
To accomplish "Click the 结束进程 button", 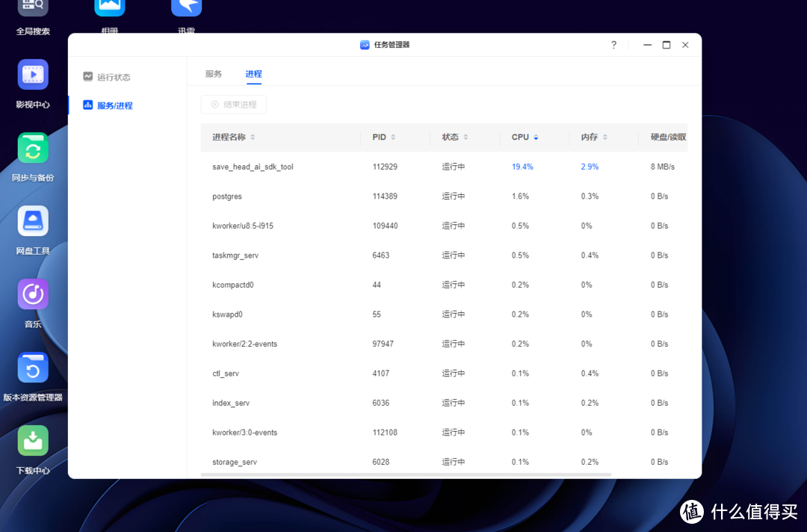I will tap(234, 105).
